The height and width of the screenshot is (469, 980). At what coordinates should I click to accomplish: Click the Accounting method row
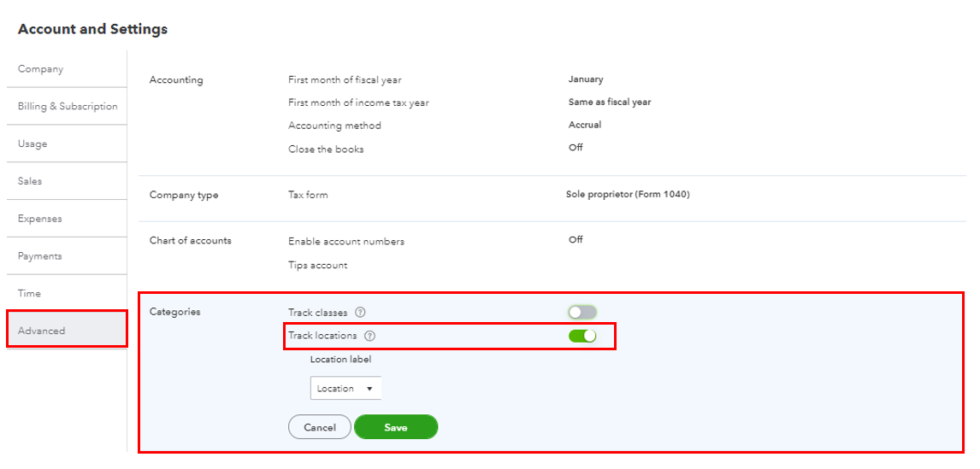tap(334, 126)
